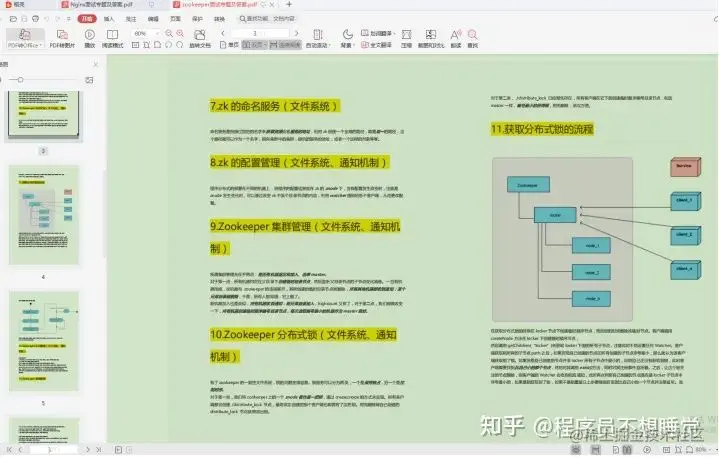
Task: Go to next page with toolbar arrow
Action: (x=297, y=33)
